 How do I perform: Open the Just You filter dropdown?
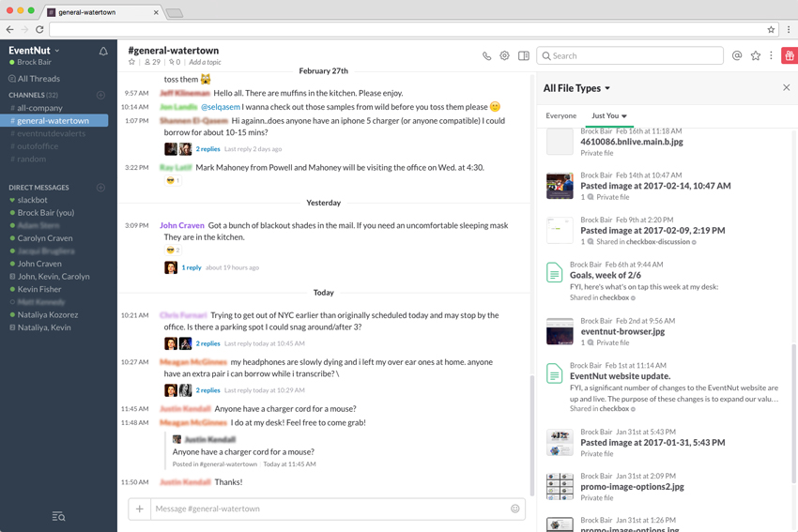click(x=609, y=116)
